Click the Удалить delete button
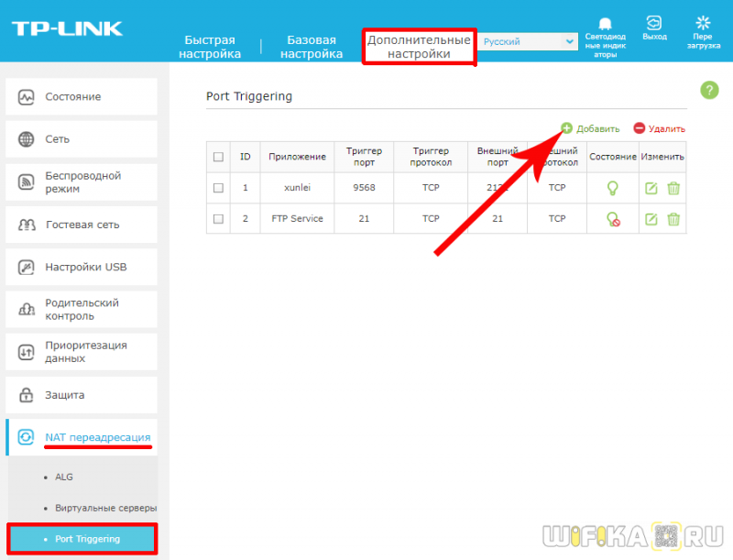The width and height of the screenshot is (733, 560). [x=659, y=128]
